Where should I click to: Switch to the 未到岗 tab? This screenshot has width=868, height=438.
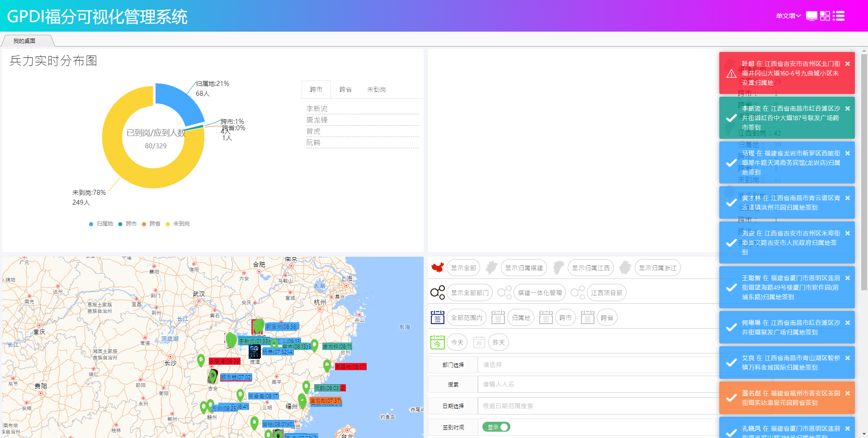click(376, 89)
